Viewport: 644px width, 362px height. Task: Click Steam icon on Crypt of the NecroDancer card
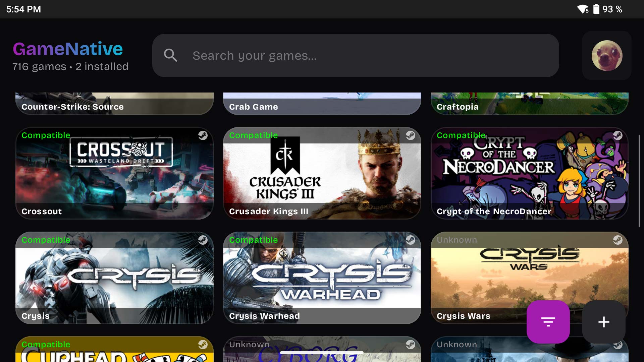click(x=618, y=135)
